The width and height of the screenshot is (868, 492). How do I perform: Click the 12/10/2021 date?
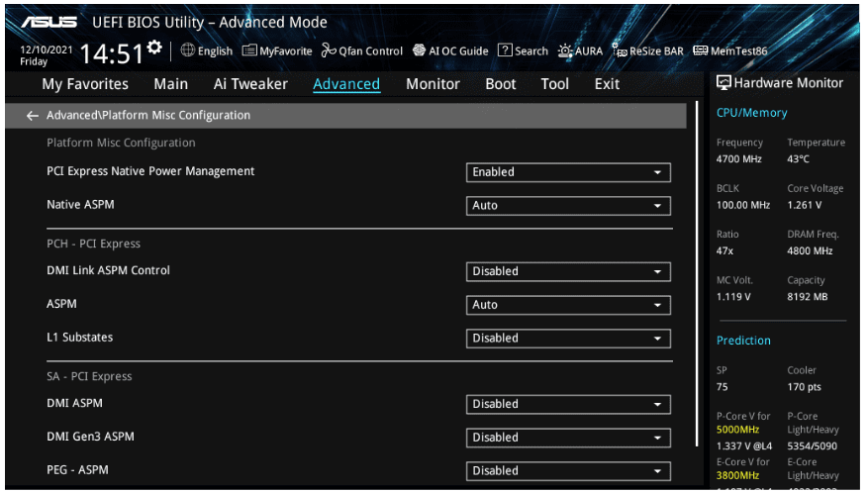tap(46, 49)
